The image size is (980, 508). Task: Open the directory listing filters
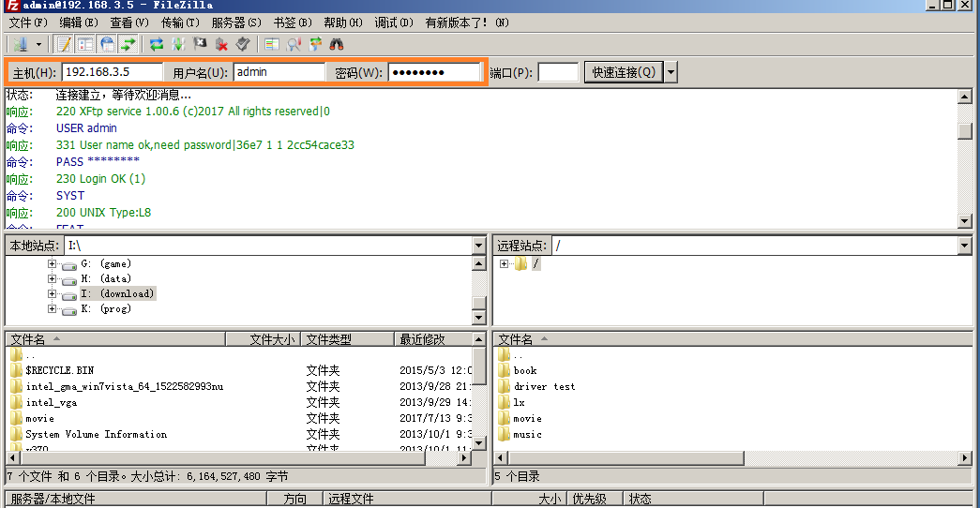pos(271,44)
